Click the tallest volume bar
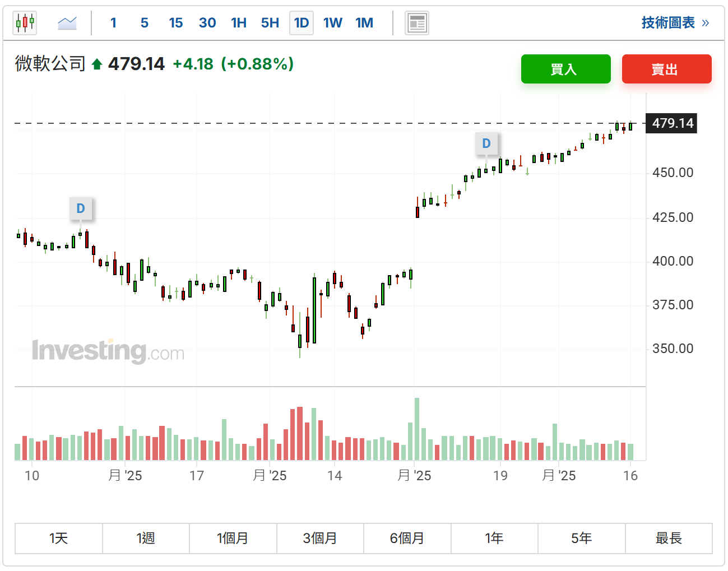 pos(417,429)
